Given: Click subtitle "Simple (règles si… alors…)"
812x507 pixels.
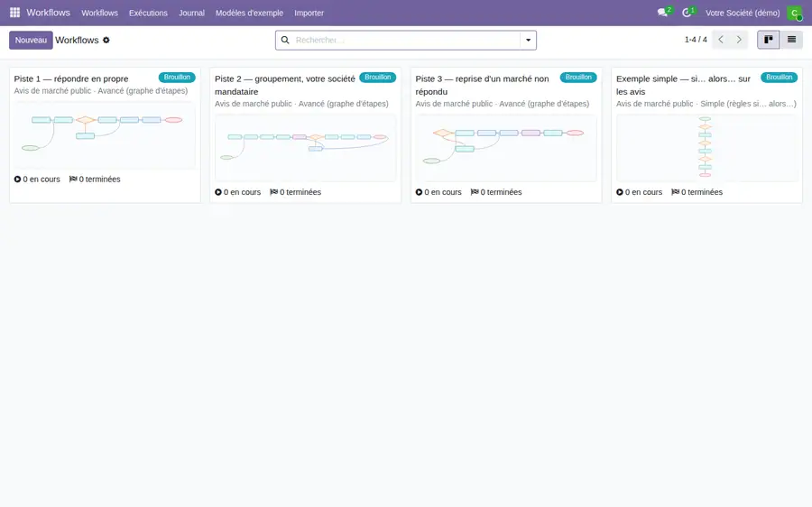Looking at the screenshot, I should click(748, 104).
